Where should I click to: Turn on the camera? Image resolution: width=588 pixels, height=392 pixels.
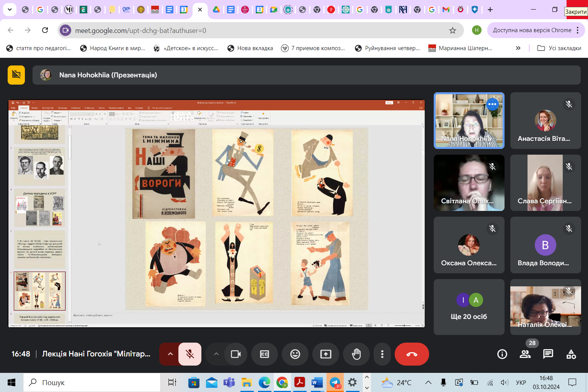[236, 354]
